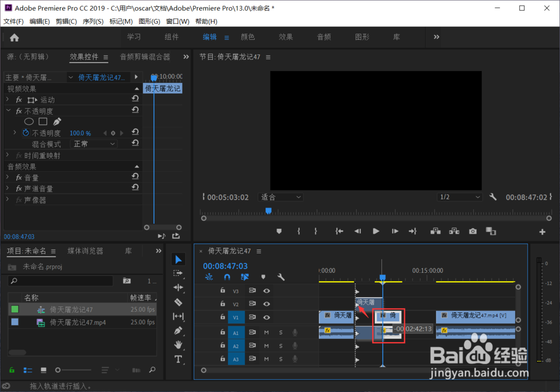This screenshot has width=560, height=392.
Task: Select the Razor tool
Action: (x=178, y=302)
